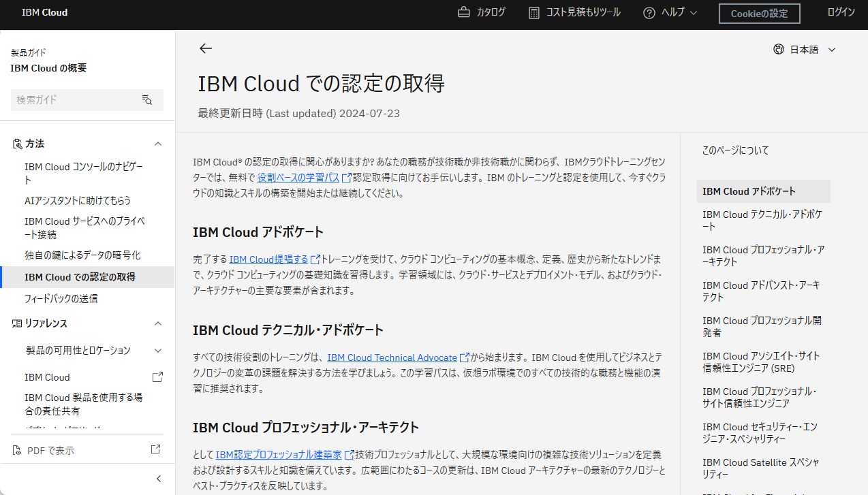
Task: Click external link icon after IBM Cloud Technical Advocate
Action: [465, 357]
